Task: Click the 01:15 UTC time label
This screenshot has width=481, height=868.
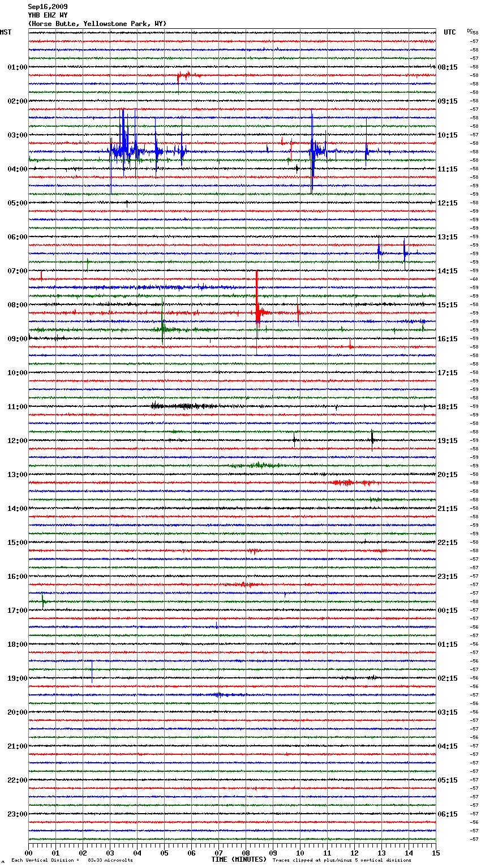Action: pos(448,644)
